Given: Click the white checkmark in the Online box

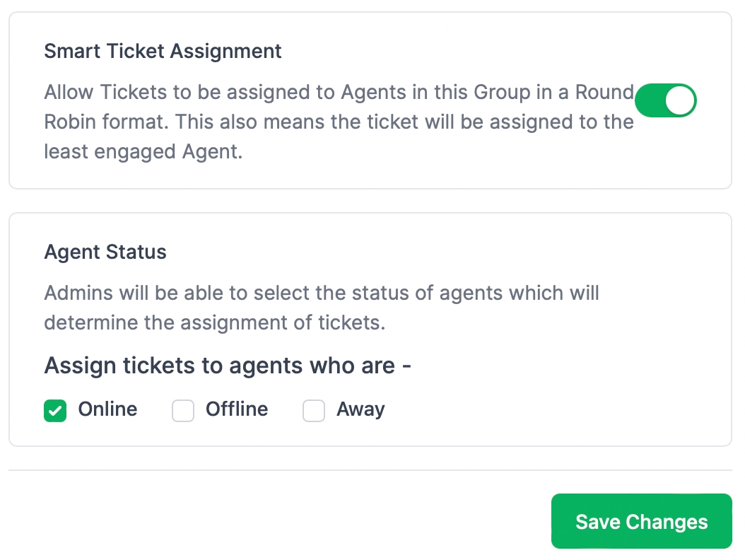Looking at the screenshot, I should coord(55,411).
